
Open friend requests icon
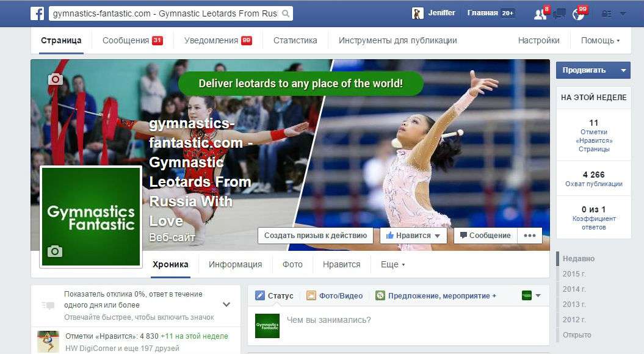540,15
